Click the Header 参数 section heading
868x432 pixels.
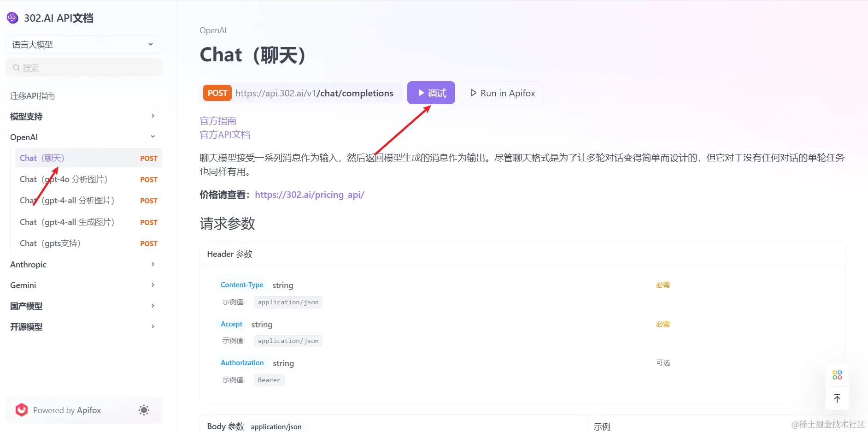(229, 254)
